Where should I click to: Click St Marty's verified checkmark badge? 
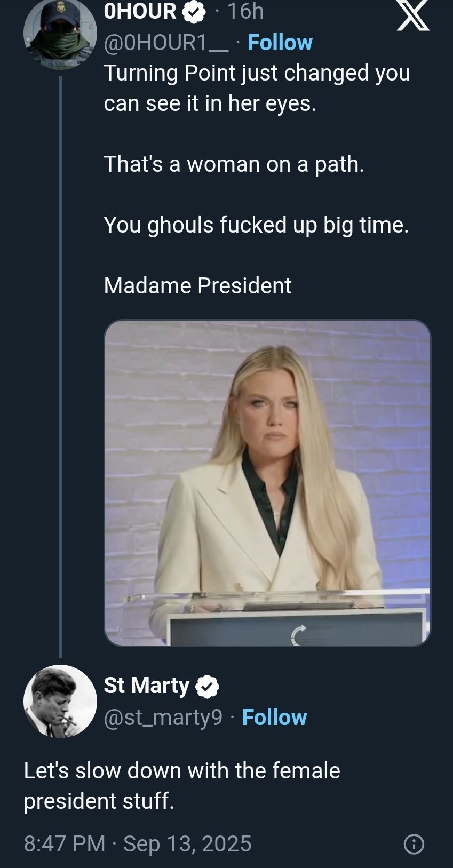tap(207, 687)
